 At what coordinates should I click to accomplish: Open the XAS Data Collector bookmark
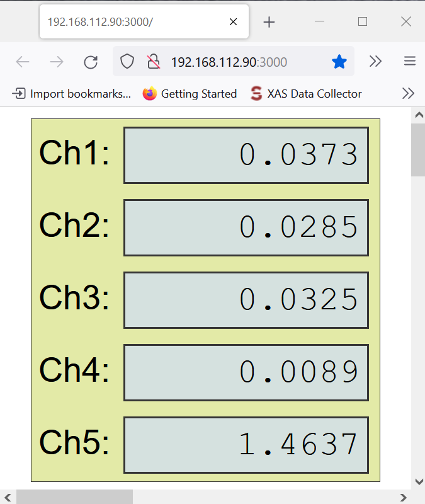click(x=306, y=93)
